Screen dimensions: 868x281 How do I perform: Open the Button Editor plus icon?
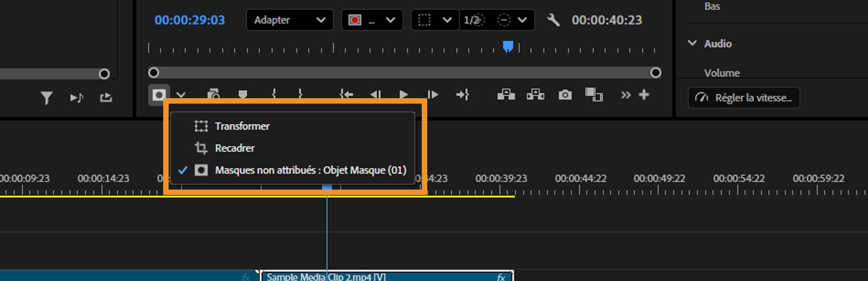point(644,95)
